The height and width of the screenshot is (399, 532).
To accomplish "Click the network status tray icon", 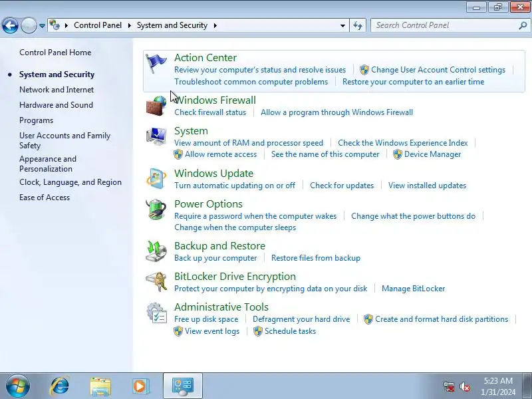I will click(x=449, y=386).
